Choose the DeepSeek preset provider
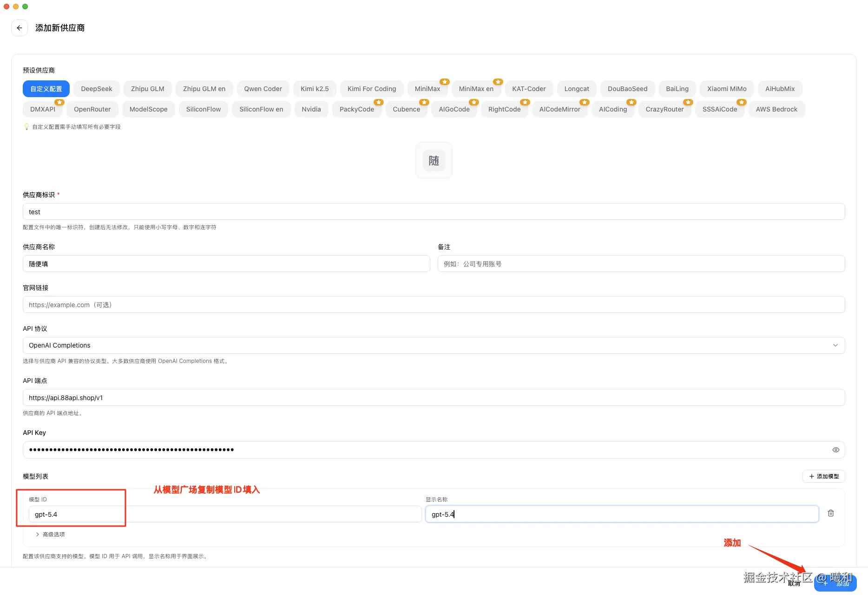Image resolution: width=868 pixels, height=599 pixels. coord(97,89)
